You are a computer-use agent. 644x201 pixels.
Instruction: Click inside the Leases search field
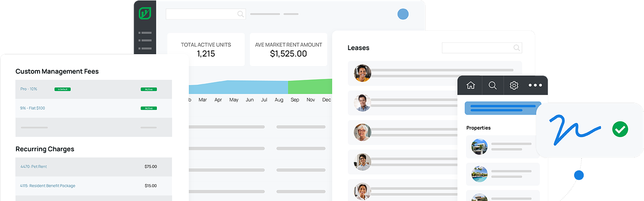pyautogui.click(x=482, y=48)
